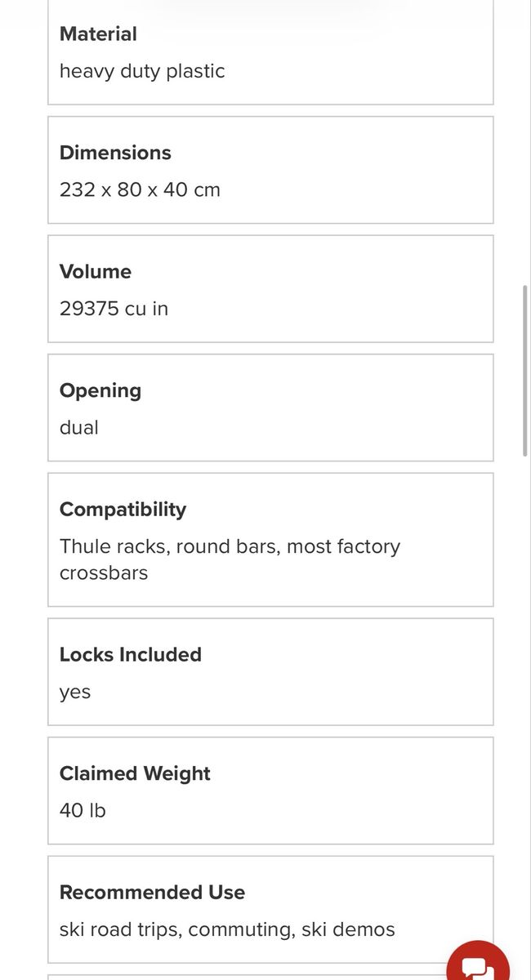Screen dimensions: 531x980
Task: Select the 40 lb weight value
Action: click(x=83, y=811)
